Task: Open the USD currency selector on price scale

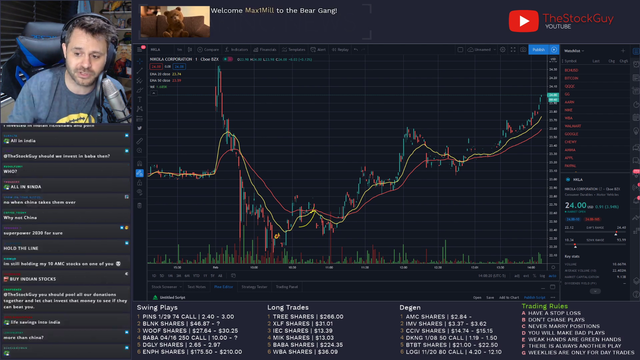Action: point(553,59)
